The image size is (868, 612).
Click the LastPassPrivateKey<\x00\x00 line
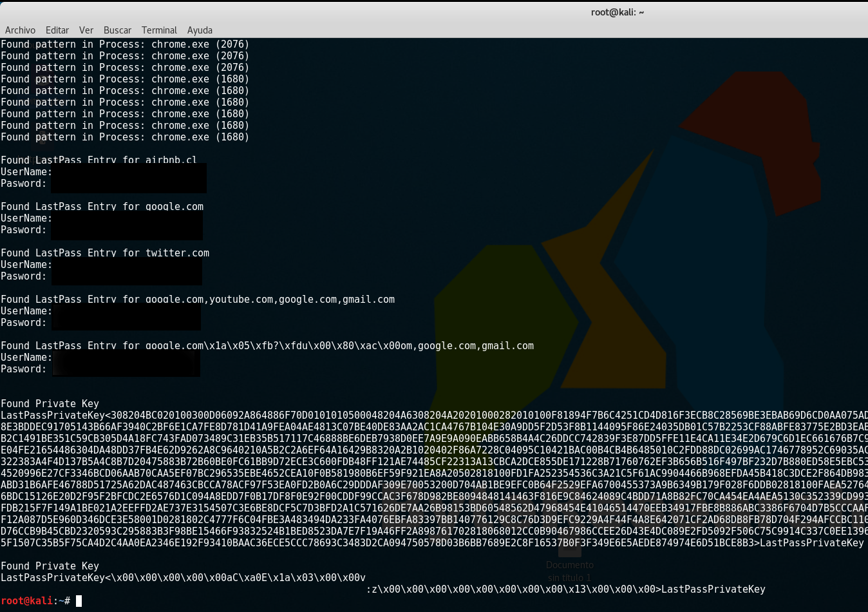[183, 578]
